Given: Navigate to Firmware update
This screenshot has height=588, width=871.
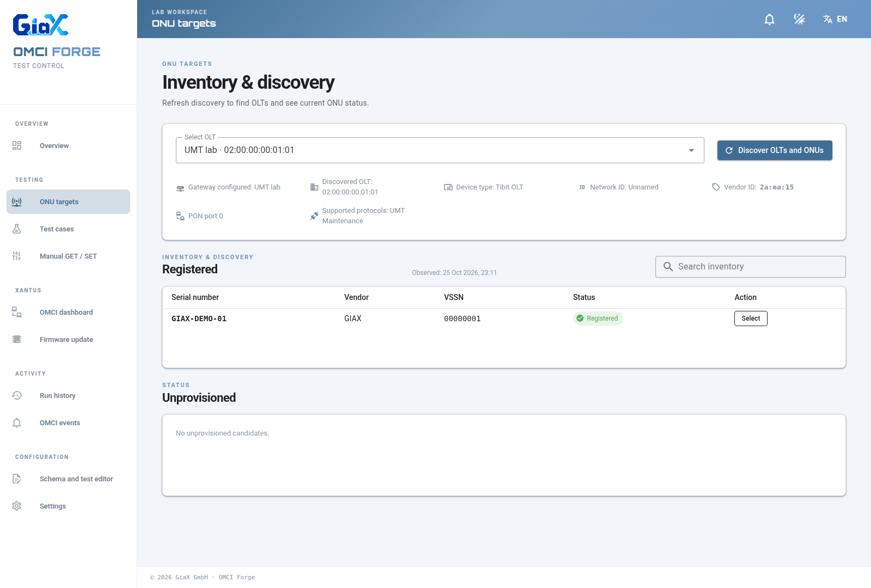Looking at the screenshot, I should [x=69, y=339].
